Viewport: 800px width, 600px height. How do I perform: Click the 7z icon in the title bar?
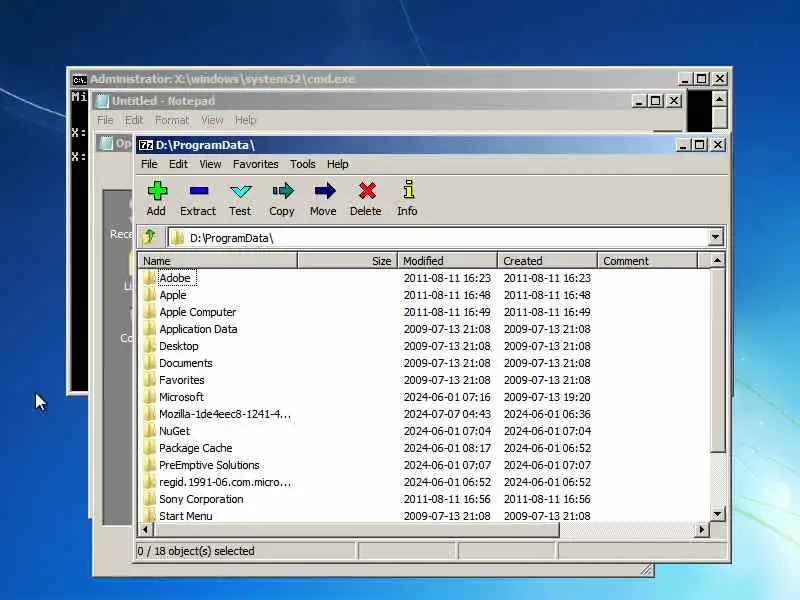(146, 145)
